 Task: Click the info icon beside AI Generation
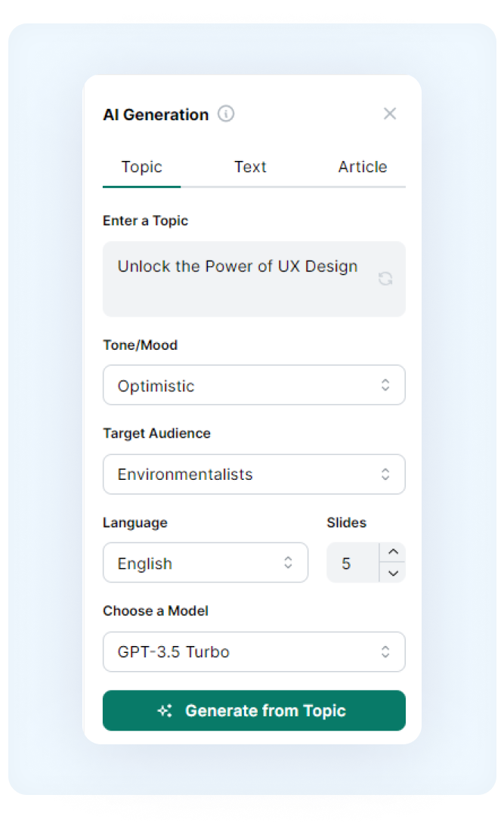tap(226, 114)
